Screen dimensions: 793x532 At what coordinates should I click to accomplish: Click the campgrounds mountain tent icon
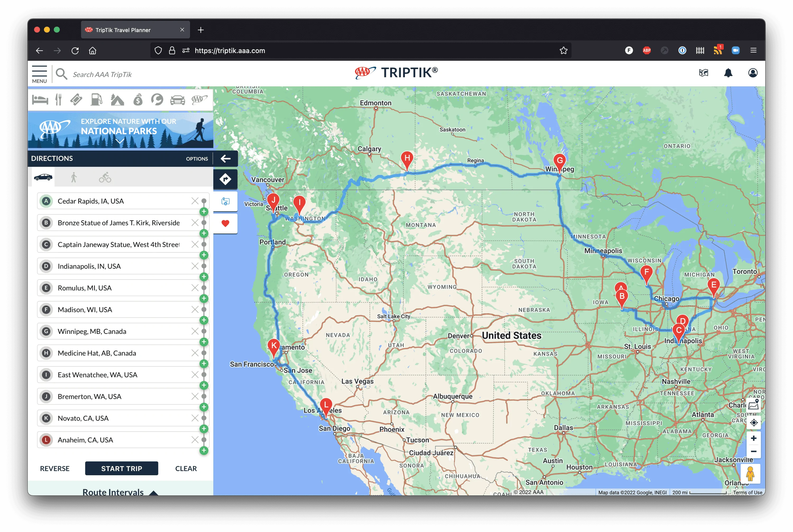click(117, 100)
